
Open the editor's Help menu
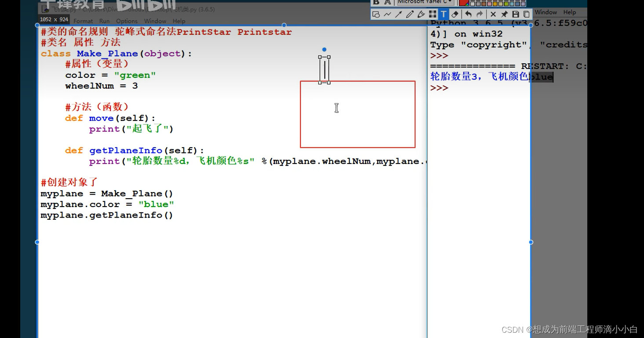179,21
